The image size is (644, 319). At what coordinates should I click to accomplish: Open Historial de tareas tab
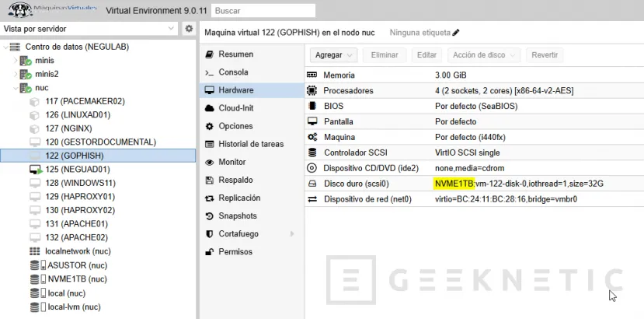(x=252, y=144)
